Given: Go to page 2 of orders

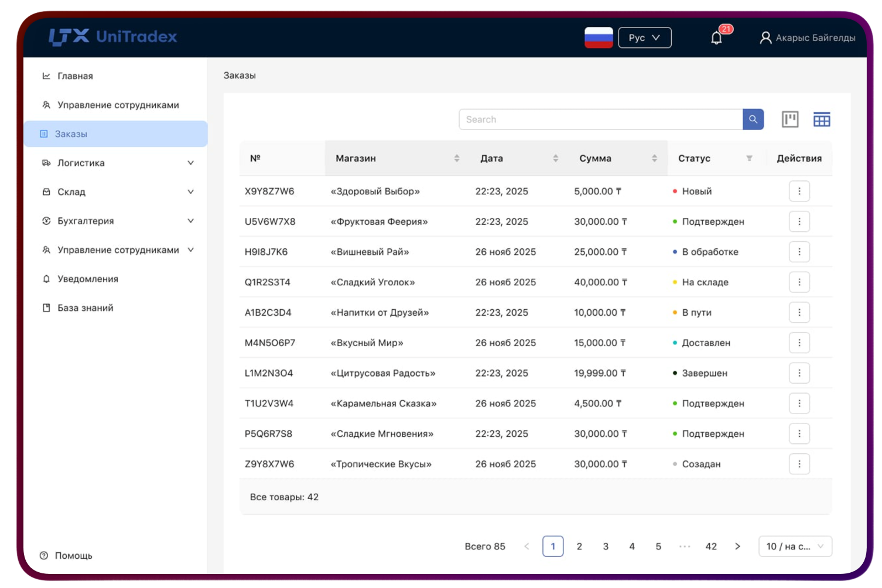Looking at the screenshot, I should (579, 546).
